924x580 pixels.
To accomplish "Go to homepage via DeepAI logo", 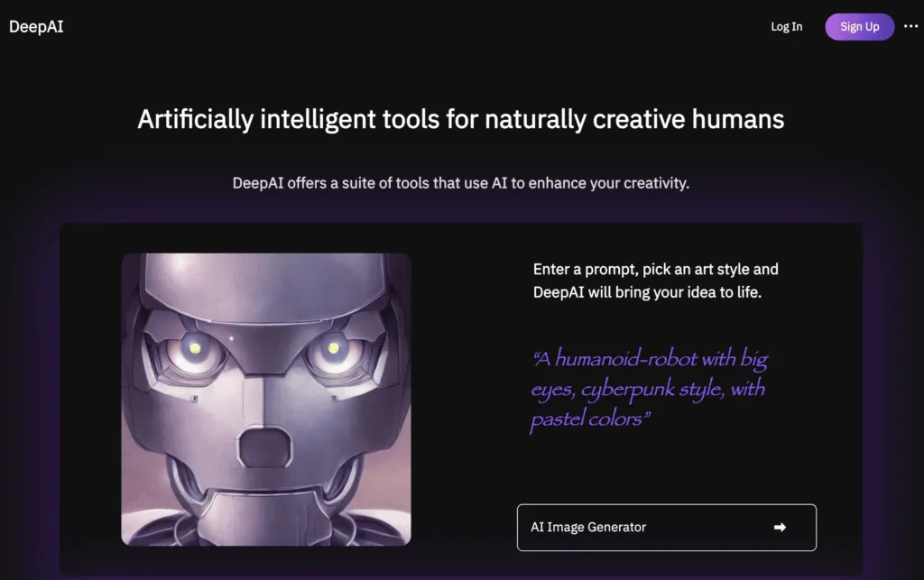I will 36,26.
